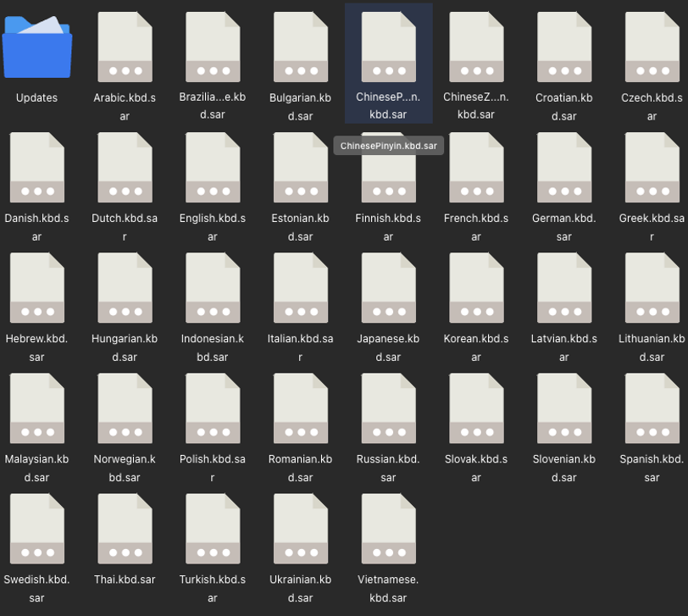Select the Arabic.kbd.sar file icon
688x616 pixels.
click(125, 47)
